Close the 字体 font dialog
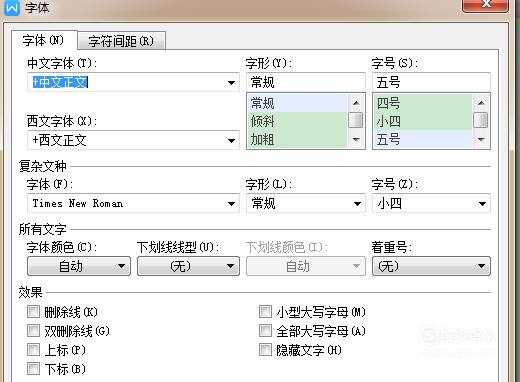 (485, 5)
